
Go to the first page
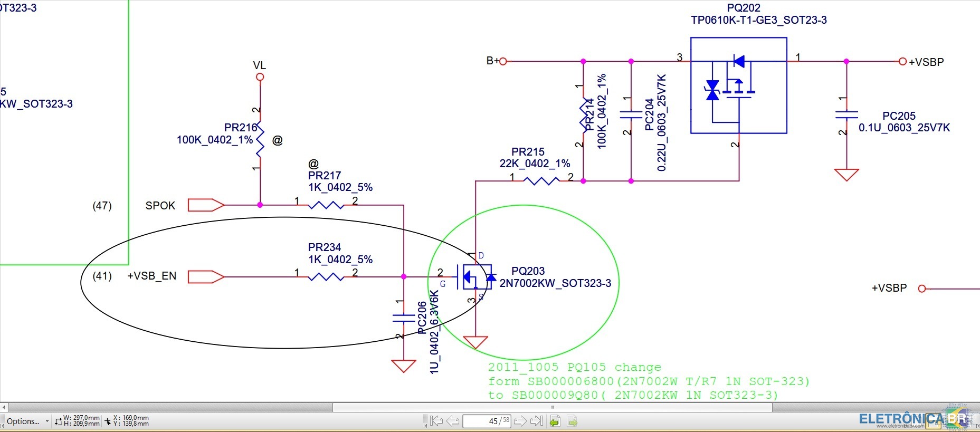436,421
